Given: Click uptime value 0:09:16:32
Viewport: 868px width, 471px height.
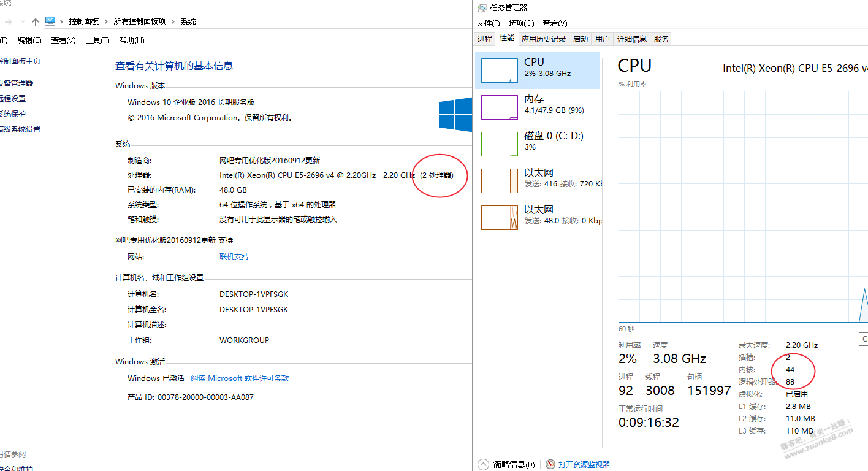Looking at the screenshot, I should pyautogui.click(x=649, y=423).
